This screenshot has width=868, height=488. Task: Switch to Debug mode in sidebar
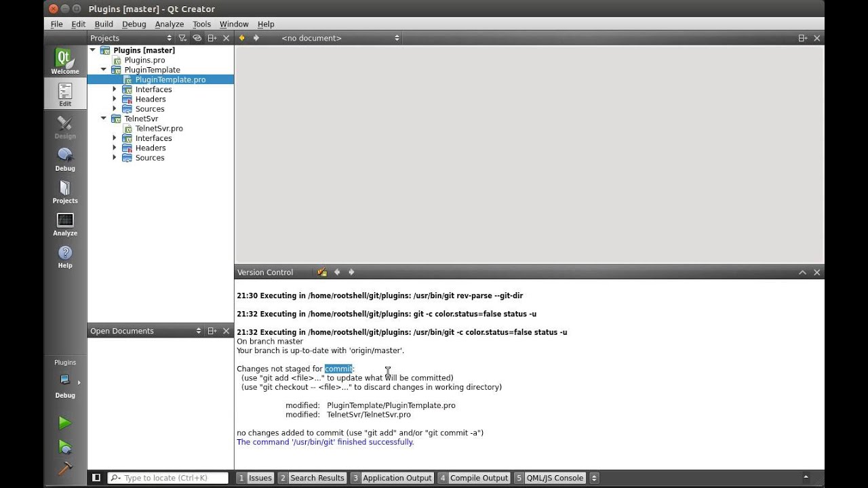click(65, 159)
